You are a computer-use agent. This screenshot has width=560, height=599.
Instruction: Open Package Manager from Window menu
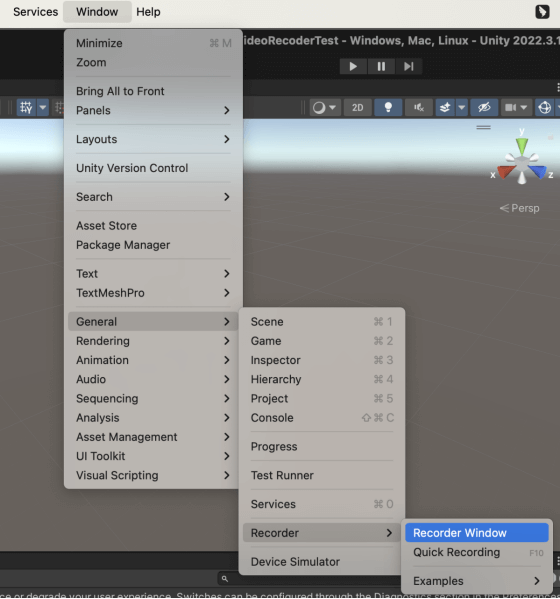(153, 245)
